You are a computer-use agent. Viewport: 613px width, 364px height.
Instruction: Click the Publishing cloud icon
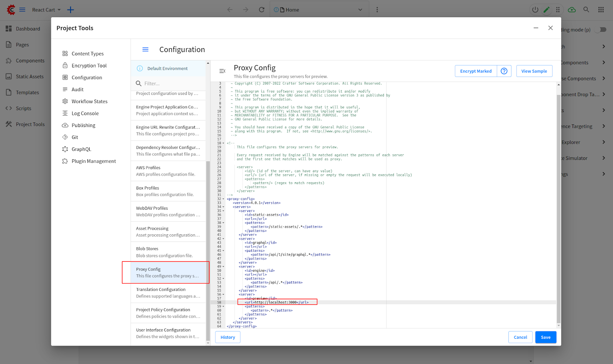pyautogui.click(x=65, y=126)
